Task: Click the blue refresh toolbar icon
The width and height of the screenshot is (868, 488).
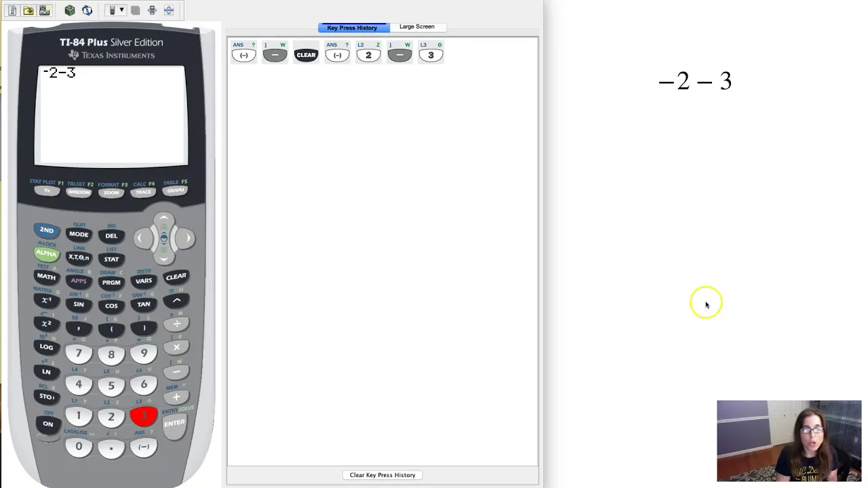Action: [87, 10]
